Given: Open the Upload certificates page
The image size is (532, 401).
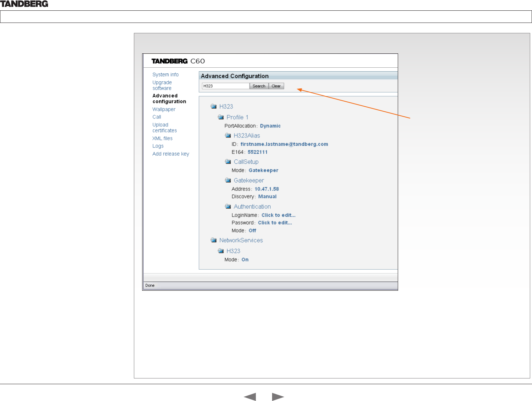Looking at the screenshot, I should coord(165,127).
